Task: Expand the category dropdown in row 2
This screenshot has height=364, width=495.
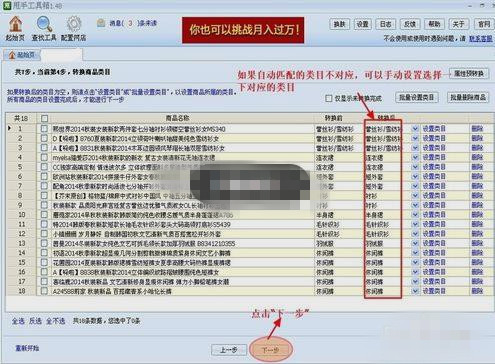Action: pos(415,138)
